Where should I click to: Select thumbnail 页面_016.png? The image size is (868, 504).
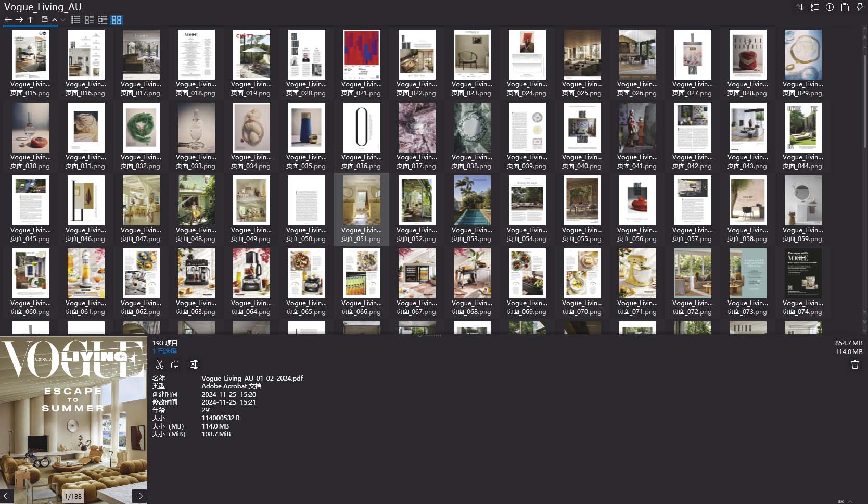click(x=86, y=55)
